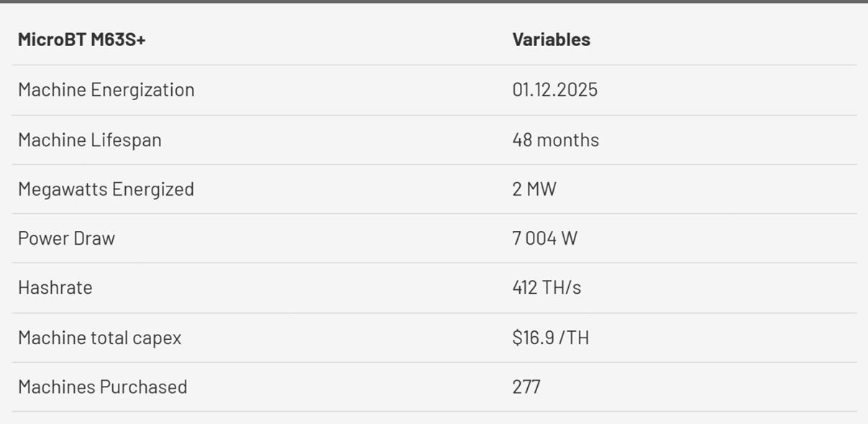Click the 2 MW value
This screenshot has width=868, height=424.
click(534, 189)
